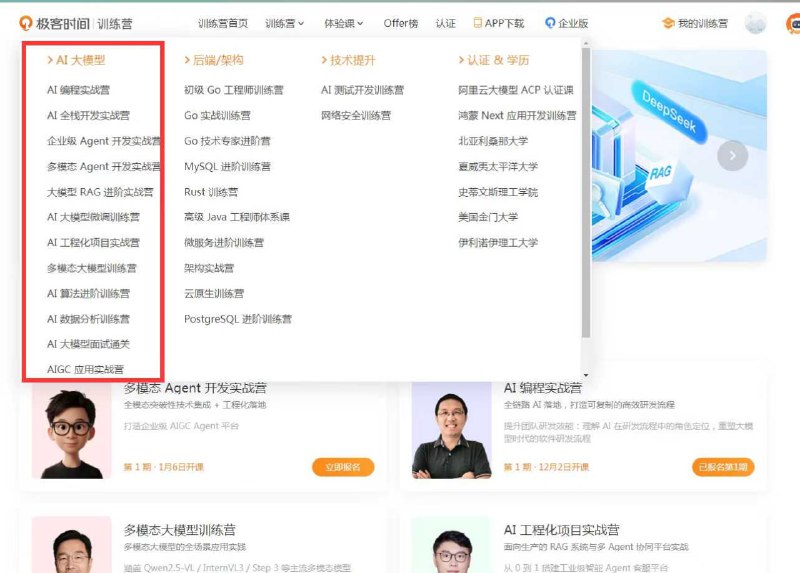This screenshot has height=573, width=800.
Task: Open the 认证 & 学历 category heading
Action: pos(494,60)
